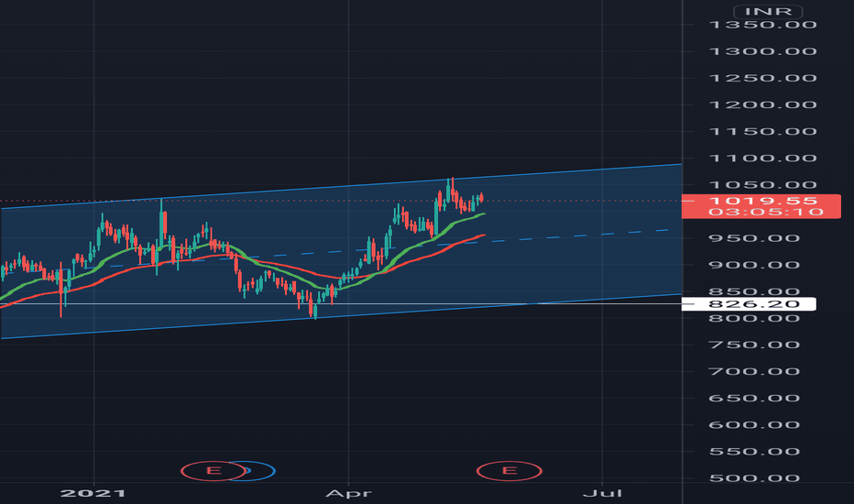Open the INR currency selector
854x504 pixels.
[768, 11]
